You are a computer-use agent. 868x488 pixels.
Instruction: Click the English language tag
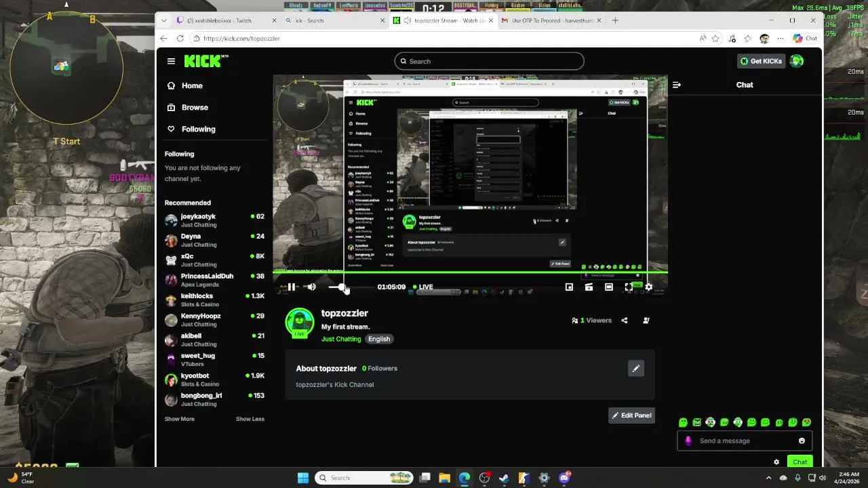click(379, 339)
